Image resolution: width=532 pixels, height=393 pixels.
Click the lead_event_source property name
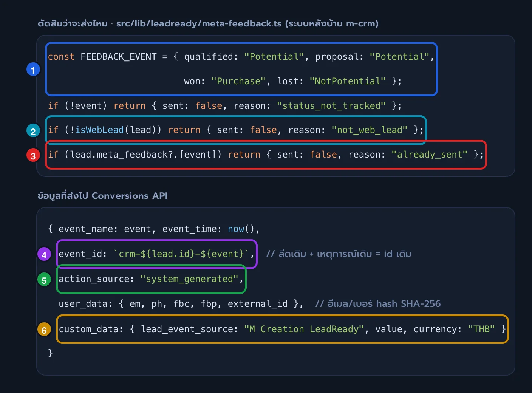[187, 329]
